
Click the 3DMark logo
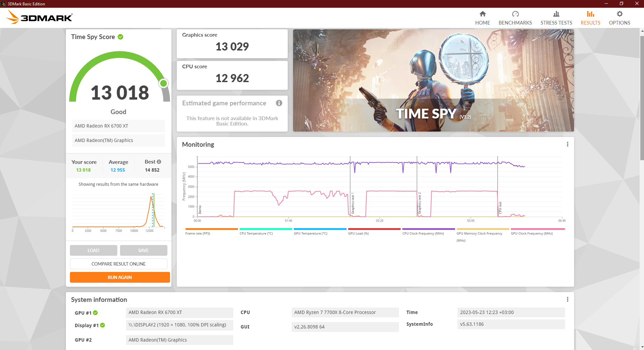point(40,17)
